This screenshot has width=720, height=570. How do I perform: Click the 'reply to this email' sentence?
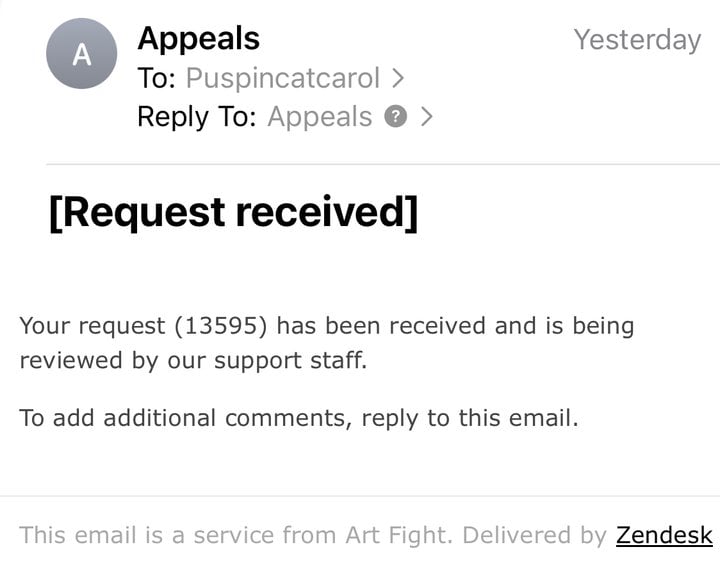470,418
